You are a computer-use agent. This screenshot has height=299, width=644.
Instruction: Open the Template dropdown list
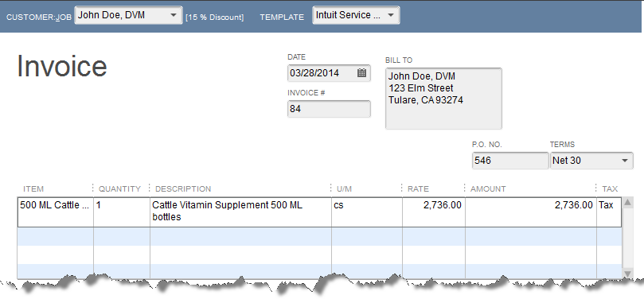(391, 15)
